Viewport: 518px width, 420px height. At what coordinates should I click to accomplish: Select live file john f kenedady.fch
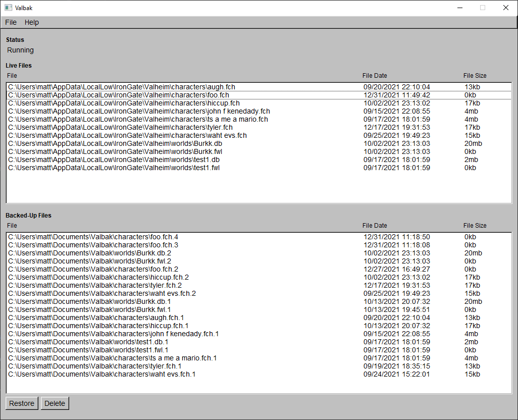pyautogui.click(x=259, y=111)
